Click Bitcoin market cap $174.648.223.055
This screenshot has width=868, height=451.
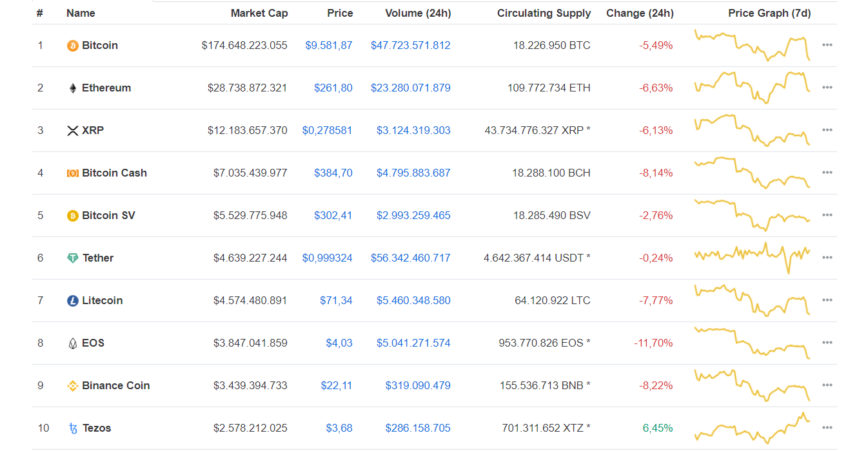(x=244, y=45)
